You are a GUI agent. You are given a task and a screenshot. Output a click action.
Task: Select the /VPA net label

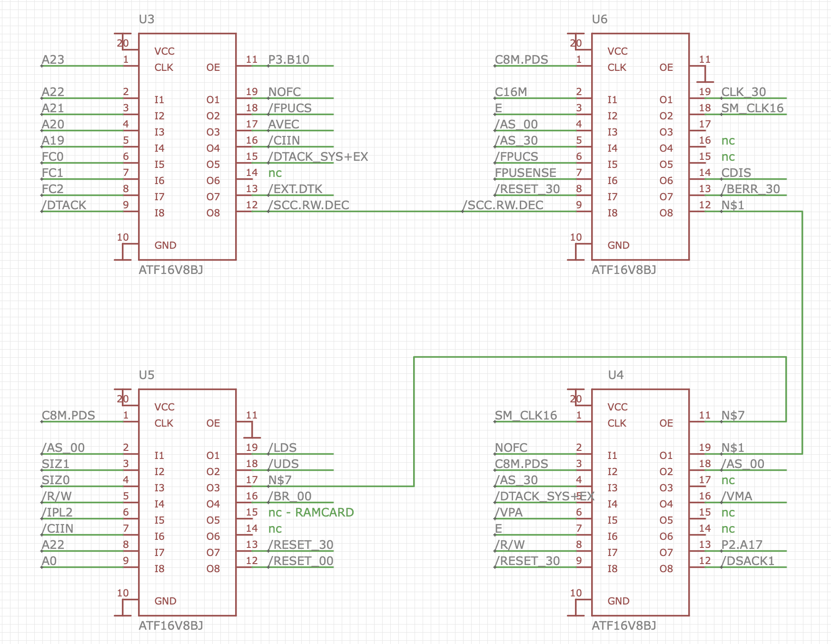[x=508, y=512]
